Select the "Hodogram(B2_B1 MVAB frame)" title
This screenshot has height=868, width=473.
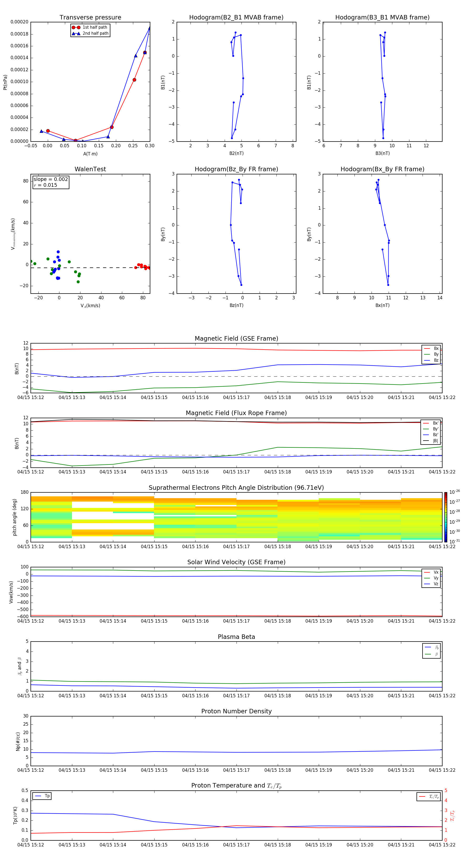pyautogui.click(x=236, y=18)
